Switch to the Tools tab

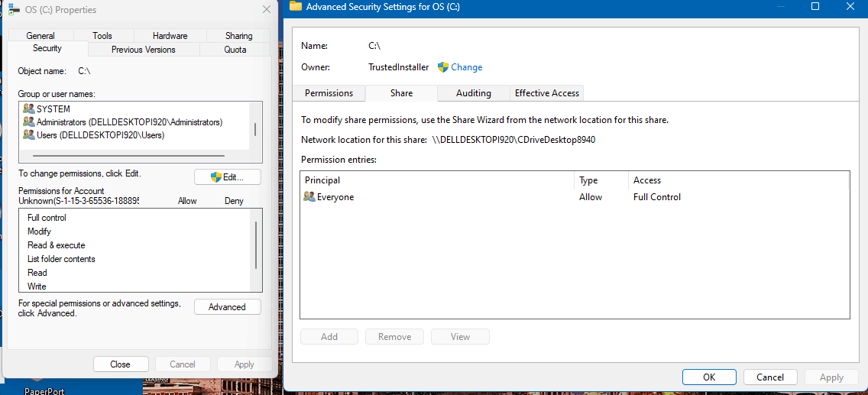[102, 35]
